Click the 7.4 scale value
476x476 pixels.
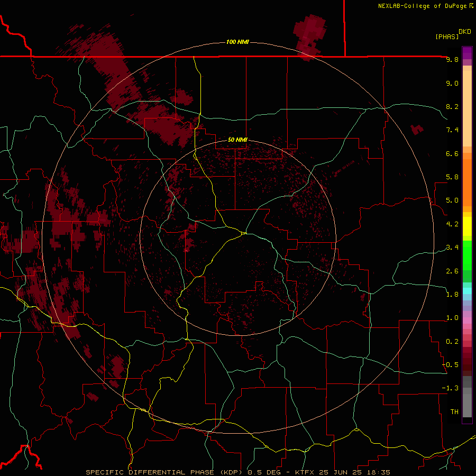(x=452, y=130)
